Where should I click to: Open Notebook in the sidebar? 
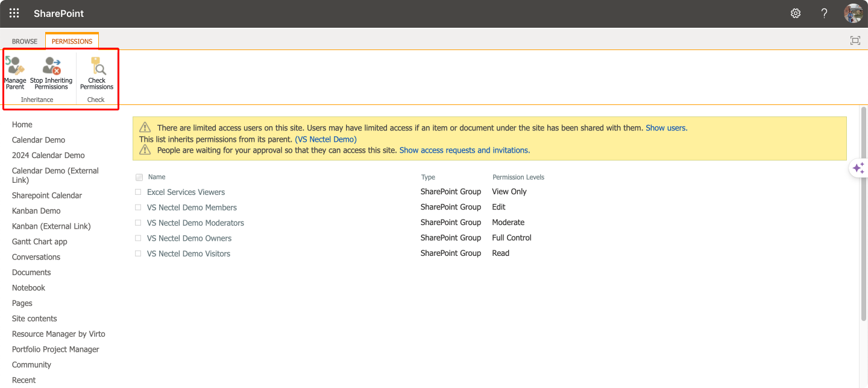point(28,288)
